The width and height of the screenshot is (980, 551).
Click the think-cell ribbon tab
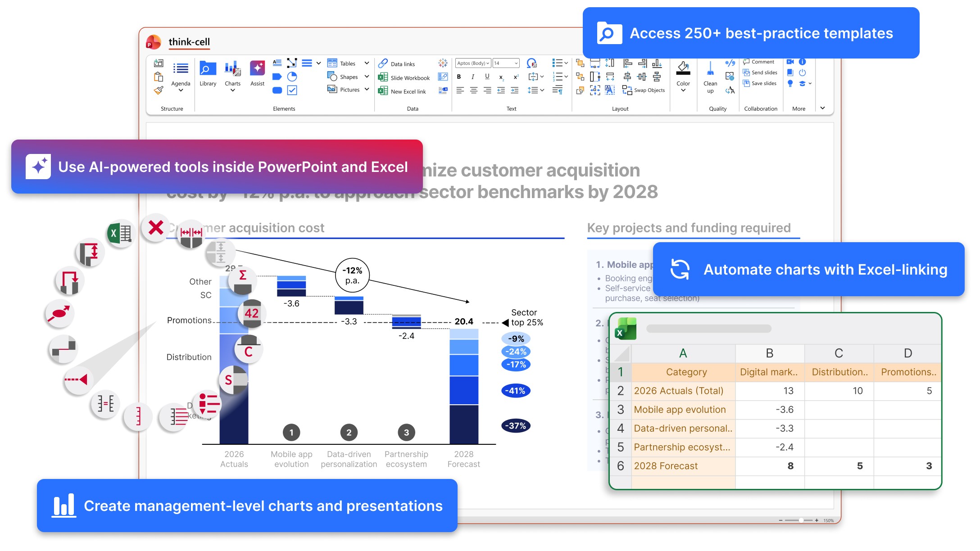[x=189, y=42]
